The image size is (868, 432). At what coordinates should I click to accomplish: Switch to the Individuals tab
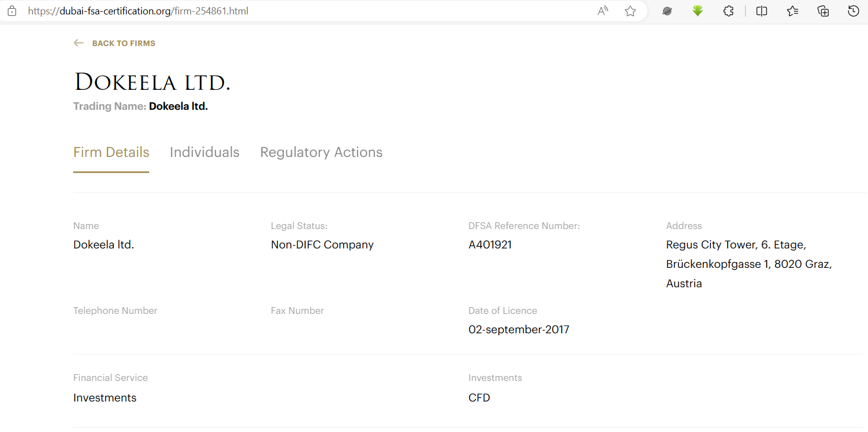[x=205, y=152]
